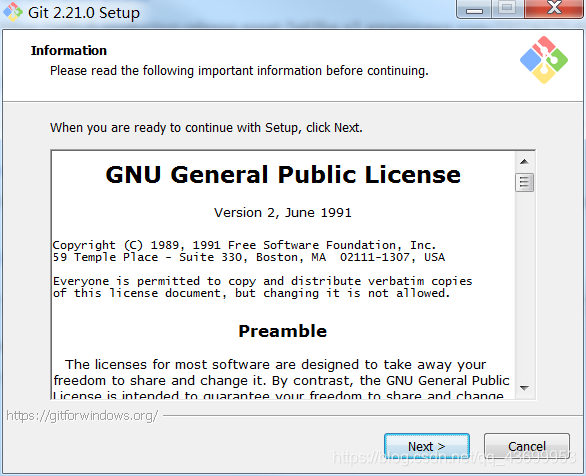This screenshot has width=586, height=476.
Task: Click 'When you are ready to continue' text
Action: click(x=206, y=128)
